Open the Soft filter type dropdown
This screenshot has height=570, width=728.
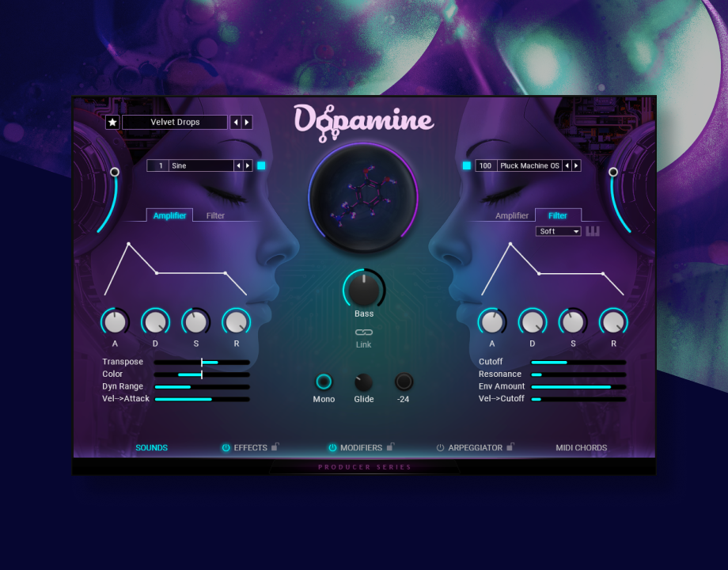coord(558,231)
